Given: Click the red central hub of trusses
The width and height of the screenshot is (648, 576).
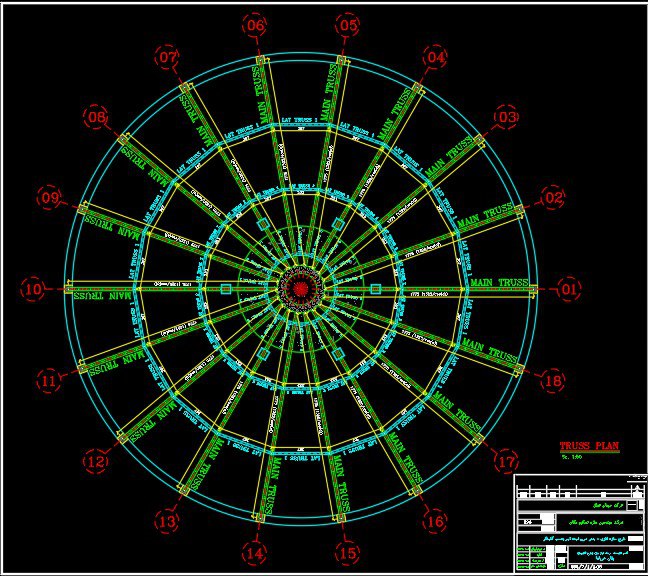Looking at the screenshot, I should point(301,288).
